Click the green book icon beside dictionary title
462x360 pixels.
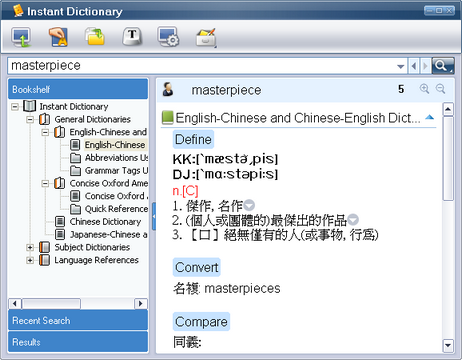167,118
